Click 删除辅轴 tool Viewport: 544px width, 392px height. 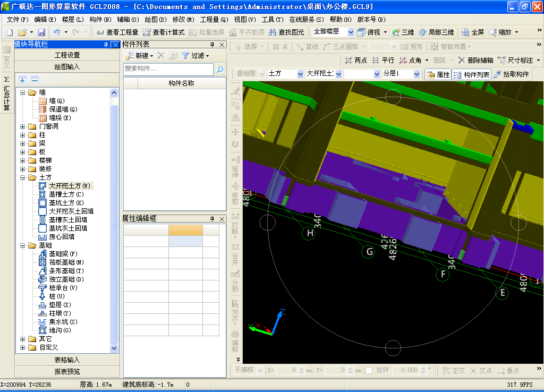pyautogui.click(x=475, y=61)
